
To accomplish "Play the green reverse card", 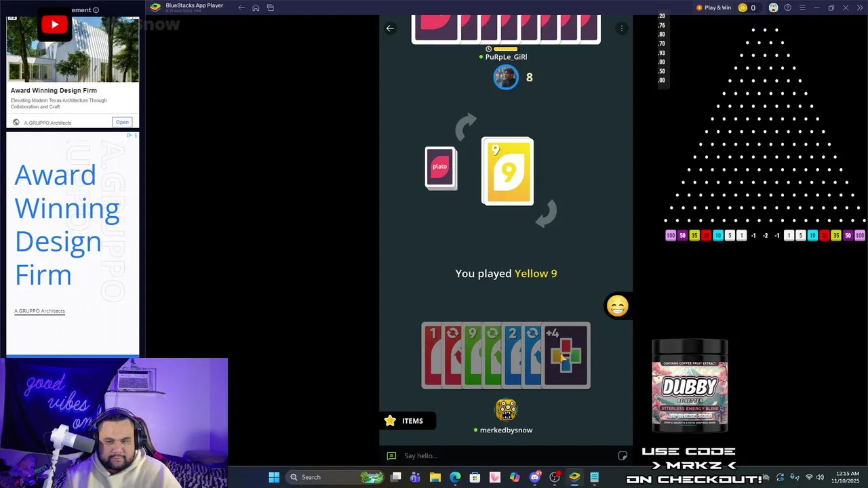I will point(492,356).
